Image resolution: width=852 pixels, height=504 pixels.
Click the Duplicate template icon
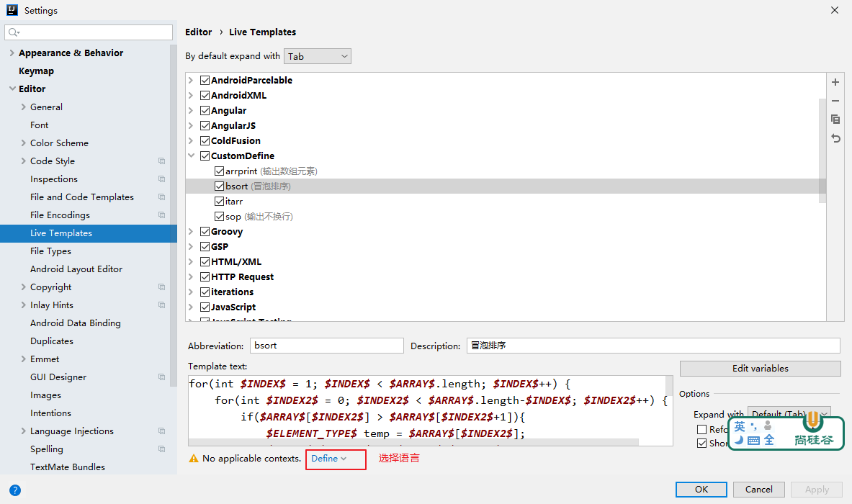tap(835, 120)
